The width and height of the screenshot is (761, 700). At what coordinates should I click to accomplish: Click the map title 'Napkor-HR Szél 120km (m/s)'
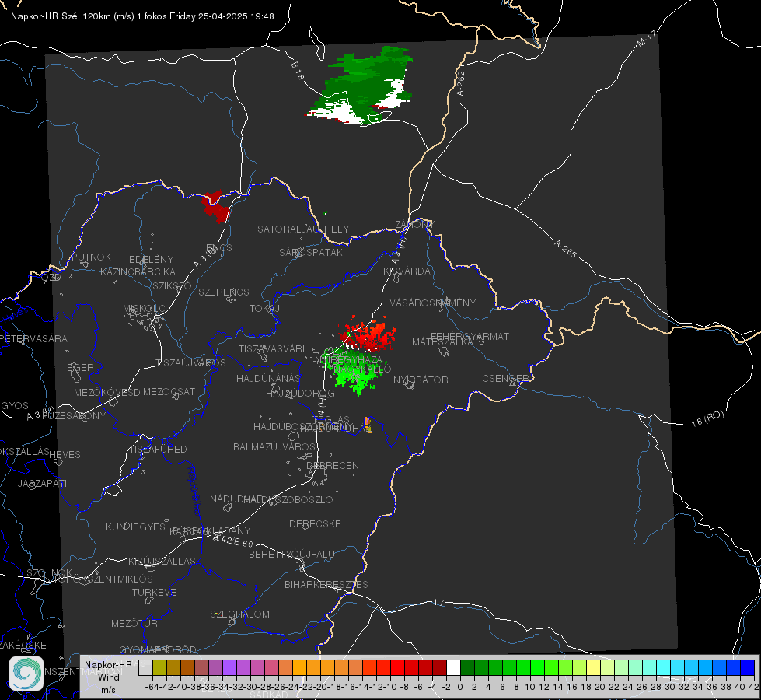click(x=73, y=16)
